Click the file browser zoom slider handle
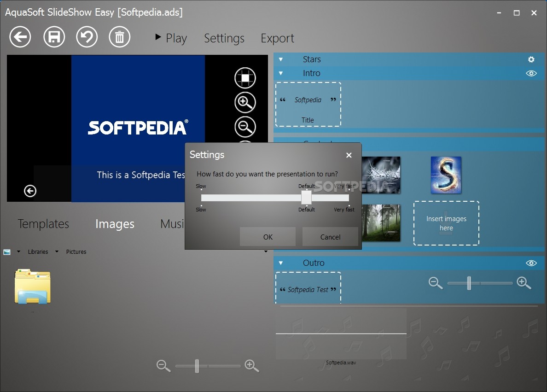The width and height of the screenshot is (547, 392). tap(197, 366)
